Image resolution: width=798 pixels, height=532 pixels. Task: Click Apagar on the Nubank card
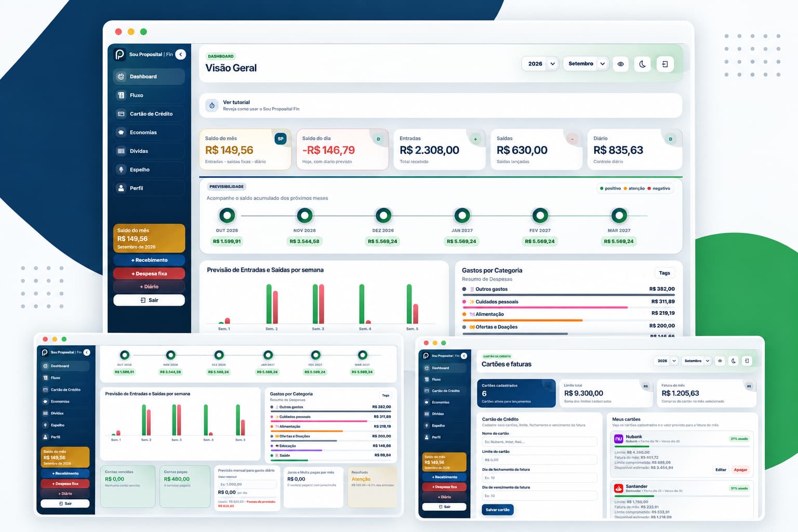coord(740,470)
